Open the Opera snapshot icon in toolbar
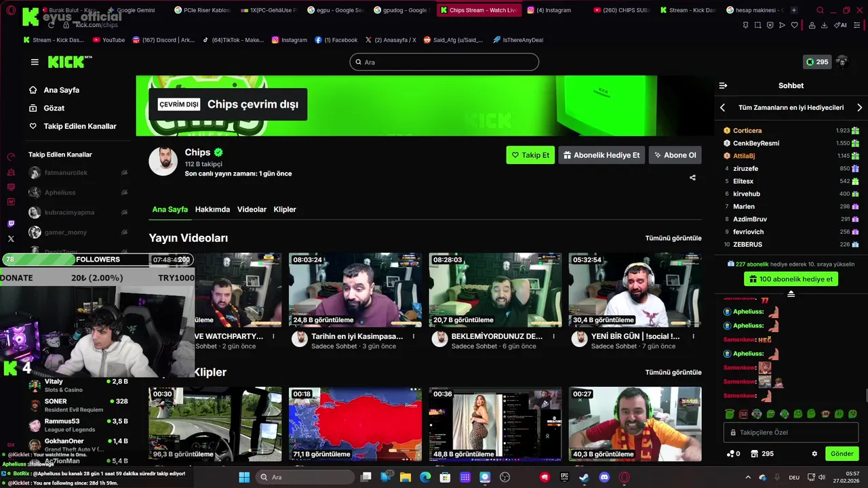The height and width of the screenshot is (488, 868). point(757,25)
